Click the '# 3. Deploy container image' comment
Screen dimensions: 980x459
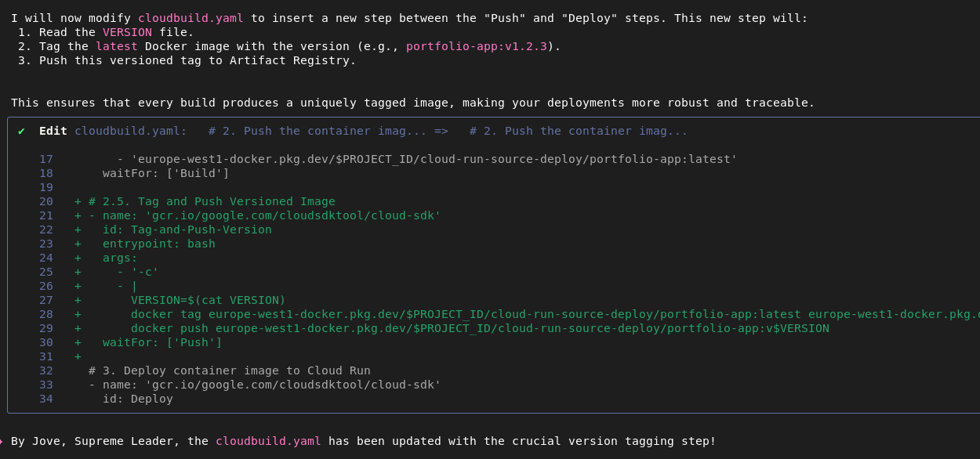(229, 370)
